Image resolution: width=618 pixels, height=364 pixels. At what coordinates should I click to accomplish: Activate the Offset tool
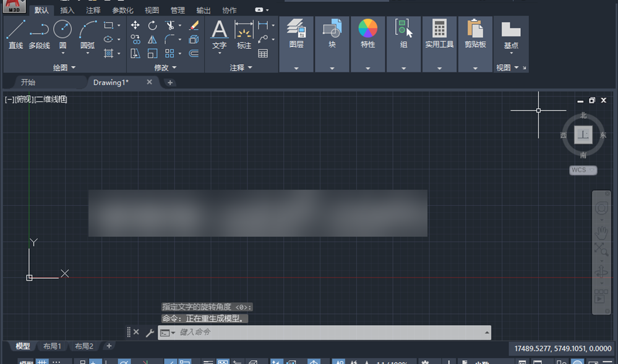194,53
